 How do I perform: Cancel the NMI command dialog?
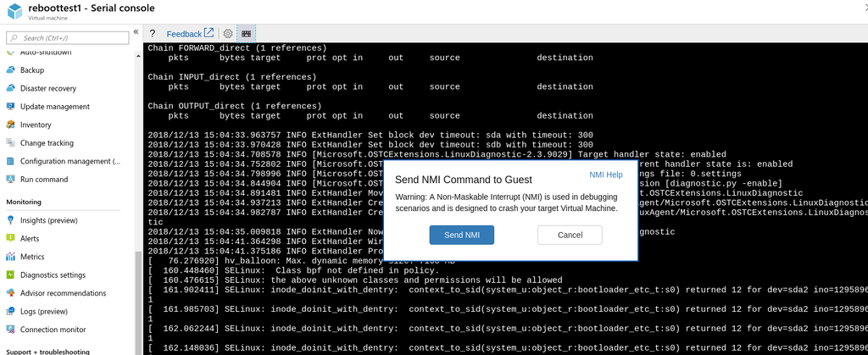pos(570,235)
